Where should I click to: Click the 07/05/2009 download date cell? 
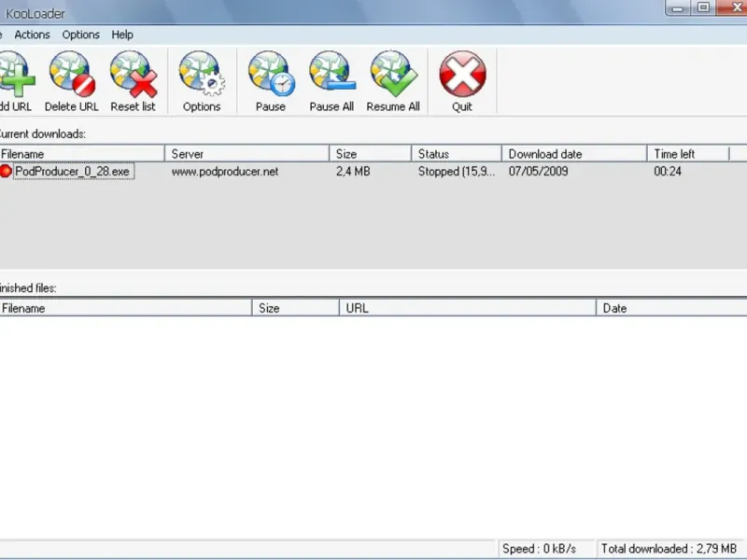tap(538, 172)
